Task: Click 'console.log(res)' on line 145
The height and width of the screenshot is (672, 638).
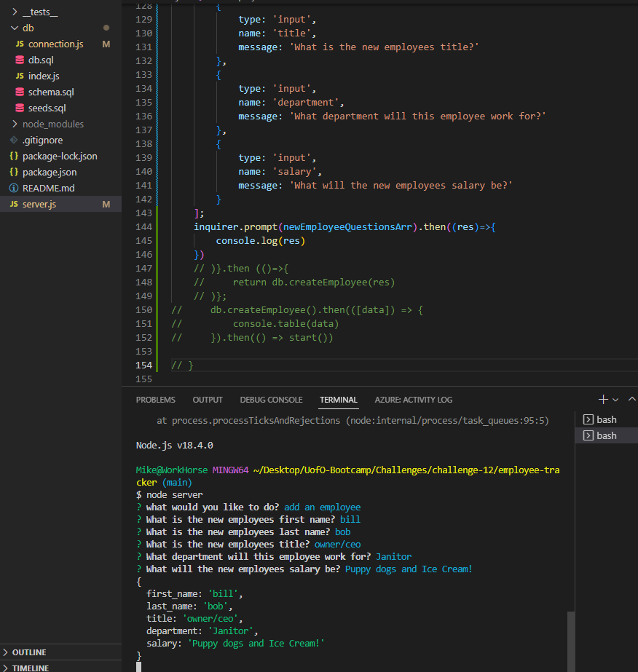Action: coord(260,241)
